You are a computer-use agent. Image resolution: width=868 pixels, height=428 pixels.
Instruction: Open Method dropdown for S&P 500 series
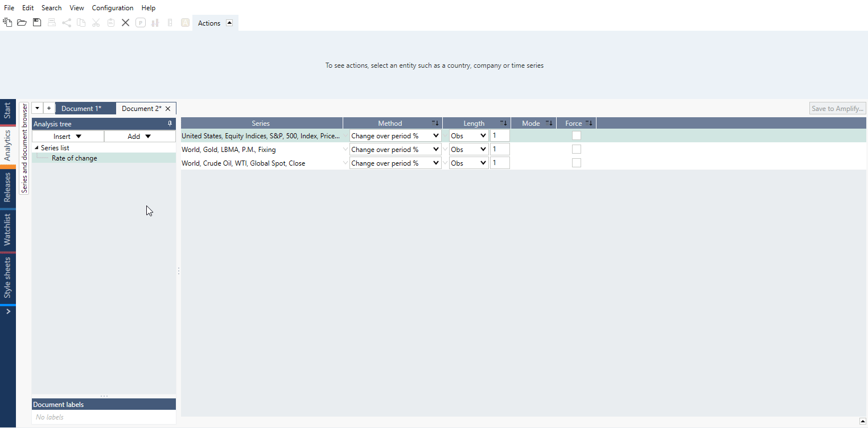(396, 135)
